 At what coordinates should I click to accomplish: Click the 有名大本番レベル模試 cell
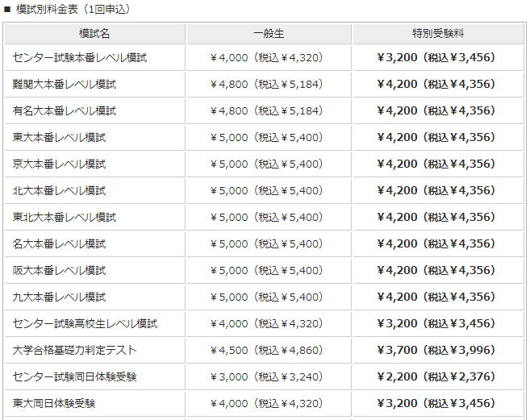click(94, 111)
